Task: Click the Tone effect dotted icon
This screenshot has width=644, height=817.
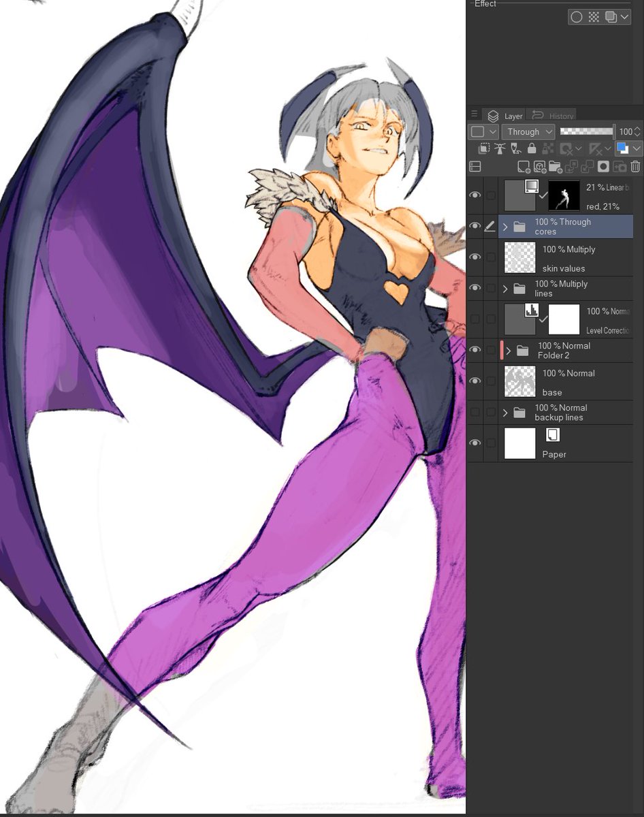Action: 594,17
